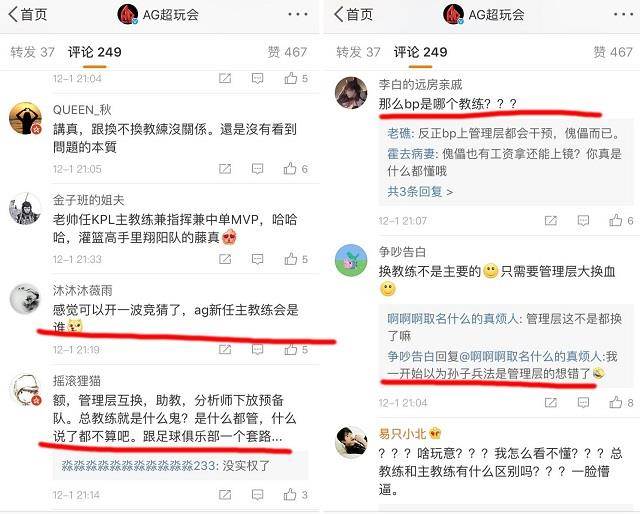Viewport: 640px width, 514px height.
Task: Repost 争吵告白's comment using share icon
Action: coord(551,403)
